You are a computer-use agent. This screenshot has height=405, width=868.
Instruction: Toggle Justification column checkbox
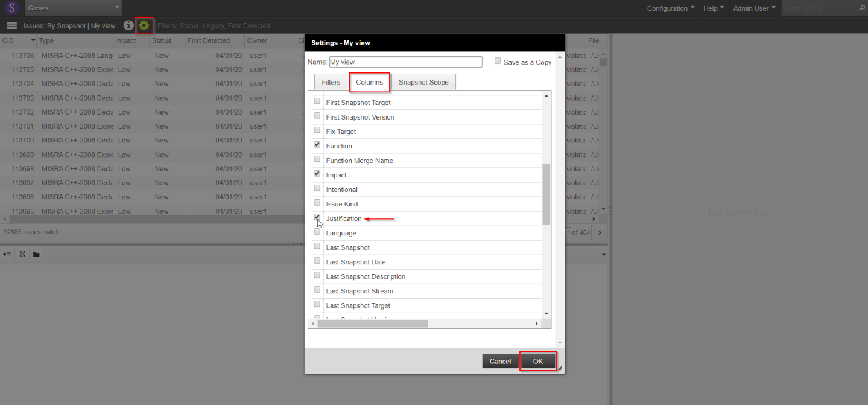click(x=317, y=217)
